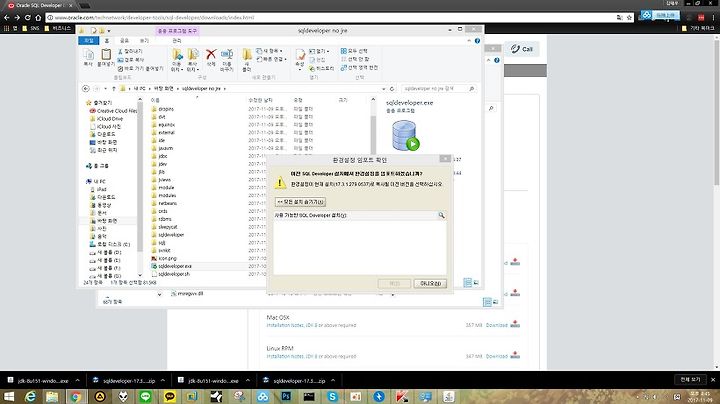This screenshot has height=404, width=720.
Task: Click the browser home icon
Action: (x=38, y=17)
